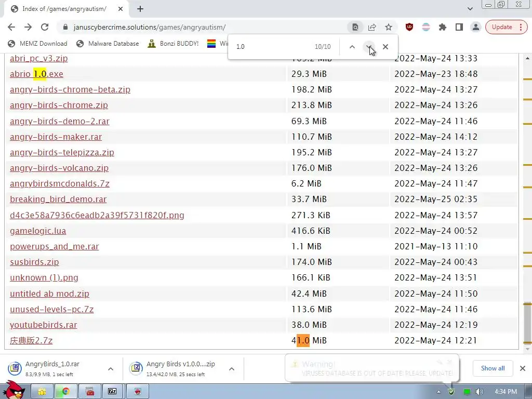This screenshot has width=532, height=399.
Task: Open the uBlock Origin extension
Action: 409,27
